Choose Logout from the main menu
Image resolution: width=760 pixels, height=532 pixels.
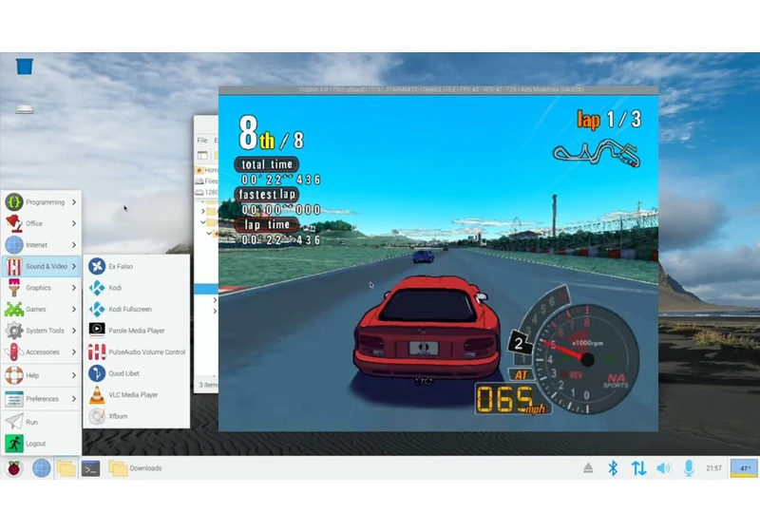(41, 444)
